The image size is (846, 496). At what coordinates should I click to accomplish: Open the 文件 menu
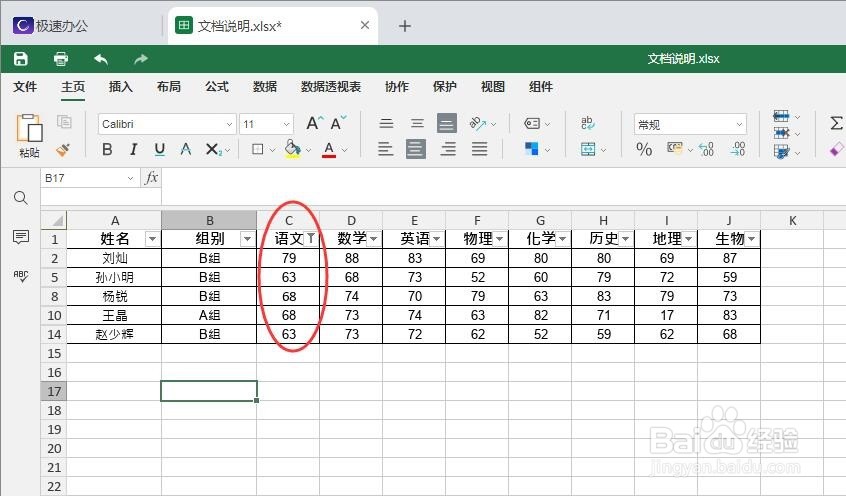[x=25, y=87]
